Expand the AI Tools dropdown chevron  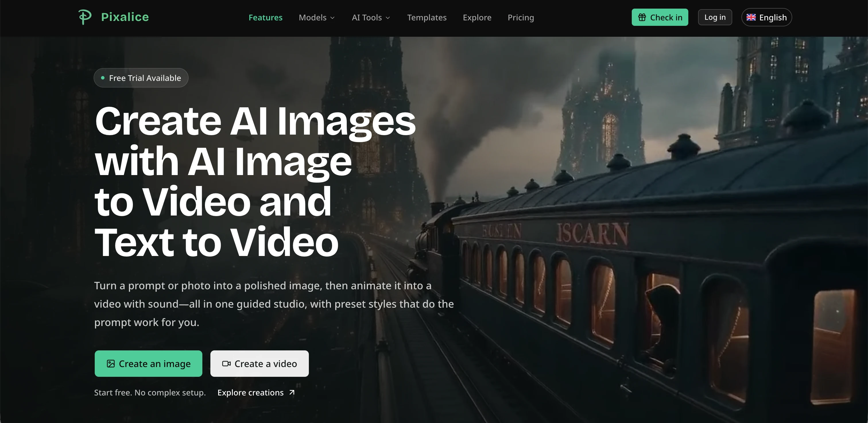(x=387, y=18)
